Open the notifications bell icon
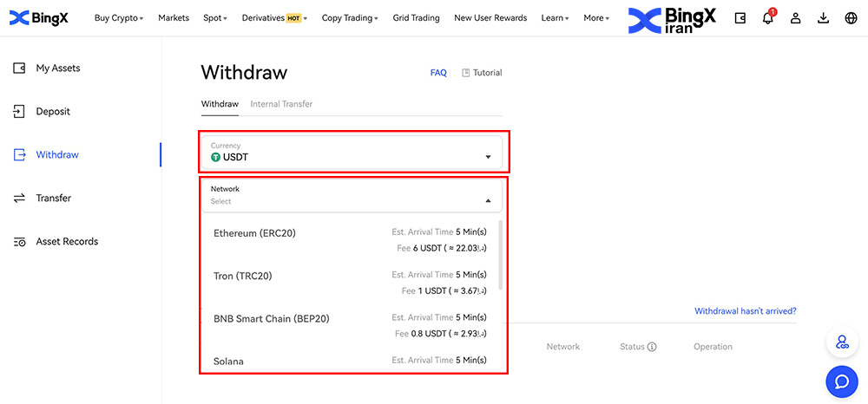 point(767,18)
